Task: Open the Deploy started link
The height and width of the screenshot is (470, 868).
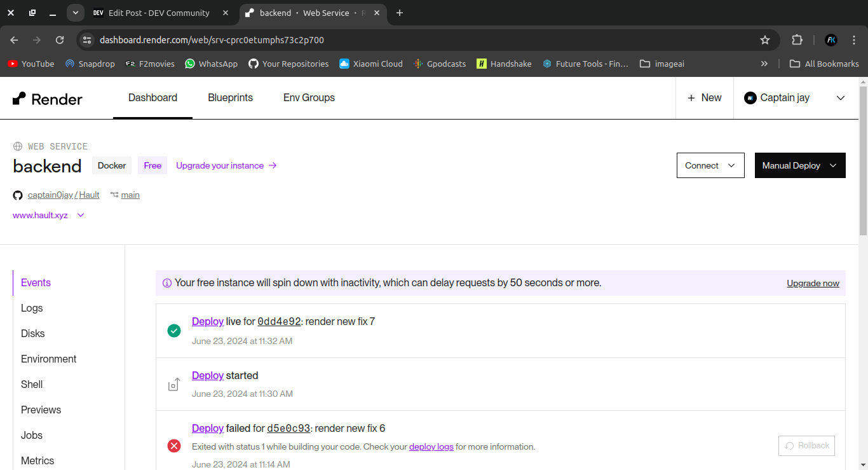Action: [208, 376]
